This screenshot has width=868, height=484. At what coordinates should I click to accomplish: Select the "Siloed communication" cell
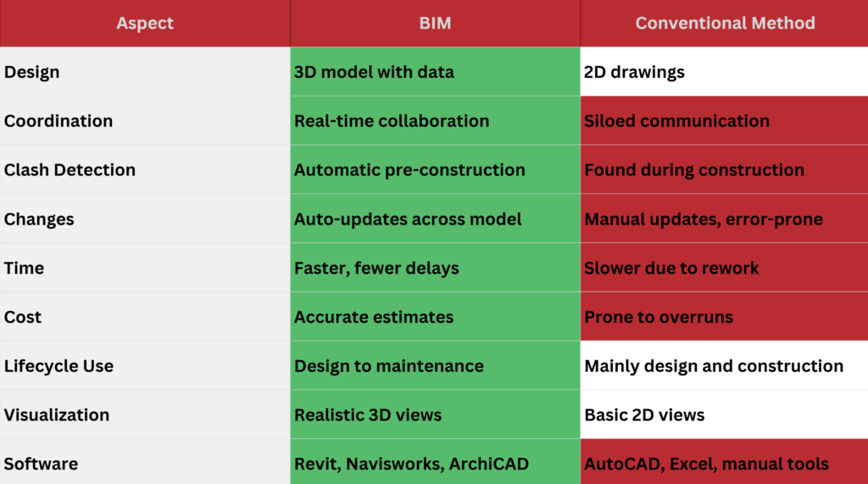676,121
